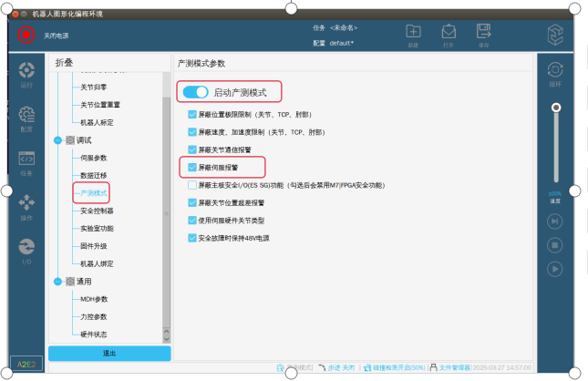The height and width of the screenshot is (381, 588).
Task: Select 安全控制器 in the tree
Action: point(97,211)
